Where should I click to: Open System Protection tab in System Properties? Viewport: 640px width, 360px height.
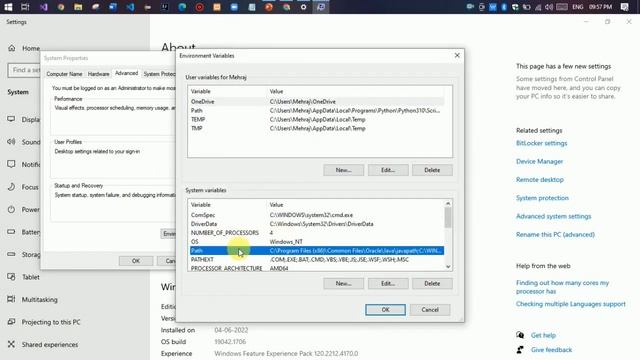159,74
